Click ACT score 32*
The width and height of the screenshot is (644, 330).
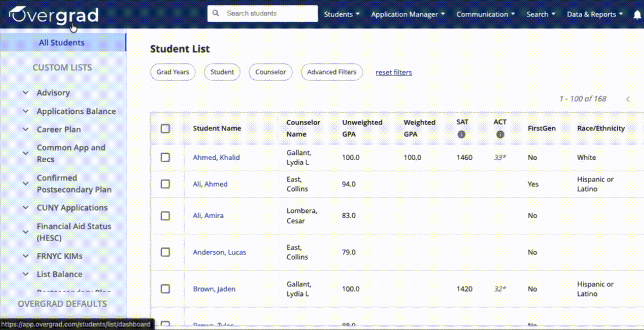pos(500,289)
